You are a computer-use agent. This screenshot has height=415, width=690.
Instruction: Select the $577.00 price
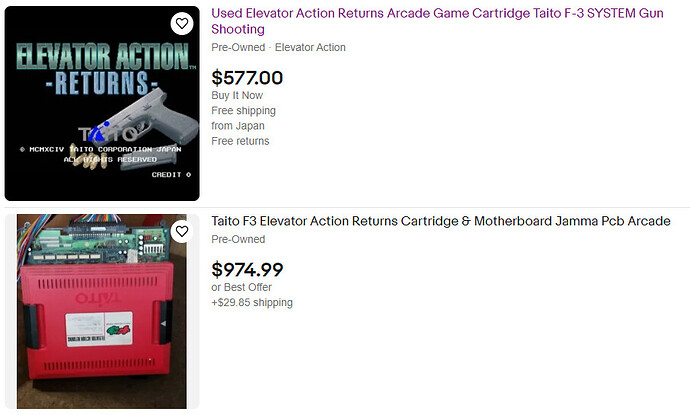click(x=247, y=78)
